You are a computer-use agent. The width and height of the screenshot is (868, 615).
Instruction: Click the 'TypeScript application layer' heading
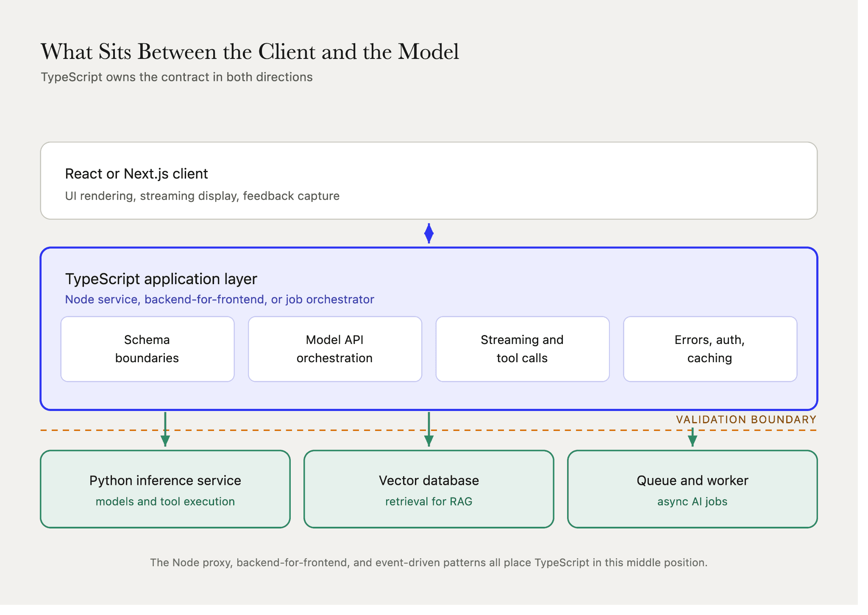[x=161, y=279]
